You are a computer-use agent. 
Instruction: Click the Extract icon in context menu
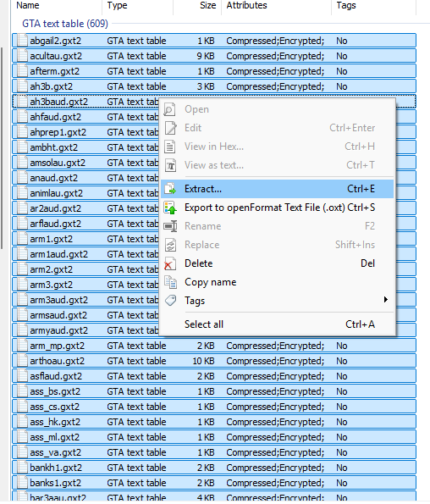pyautogui.click(x=170, y=189)
